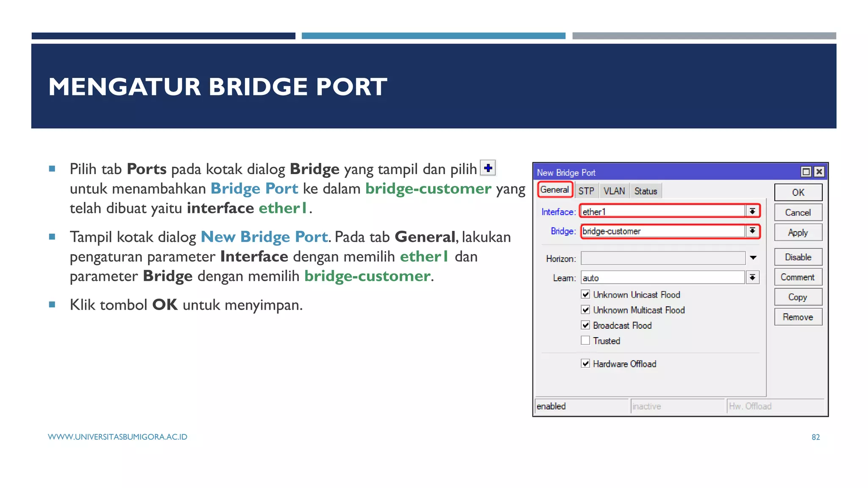Switch to the STP tab
Viewport: 868px width, 488px height.
(586, 191)
